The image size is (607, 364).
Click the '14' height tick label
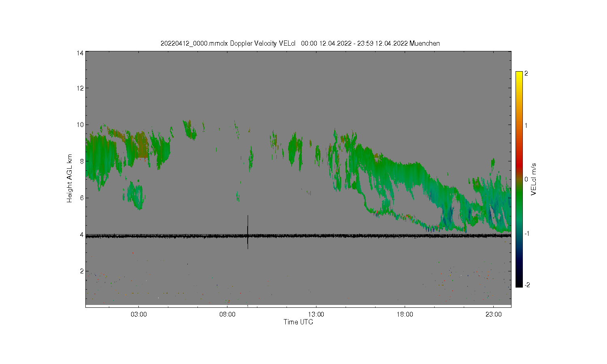point(80,53)
